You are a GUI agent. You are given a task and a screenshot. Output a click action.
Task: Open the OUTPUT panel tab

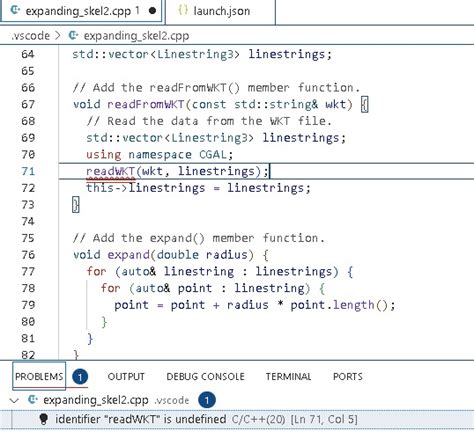click(126, 377)
